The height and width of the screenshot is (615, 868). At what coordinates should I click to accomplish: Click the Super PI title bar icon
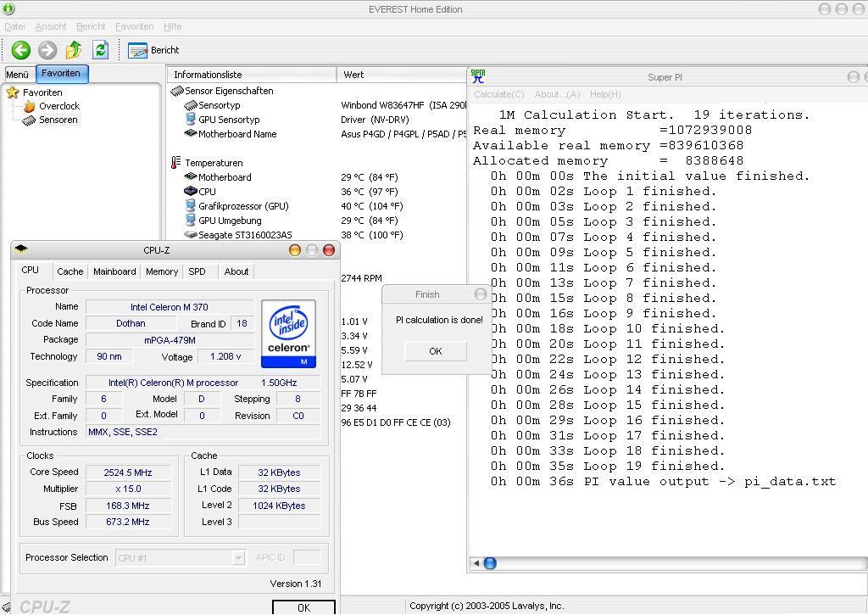point(478,76)
